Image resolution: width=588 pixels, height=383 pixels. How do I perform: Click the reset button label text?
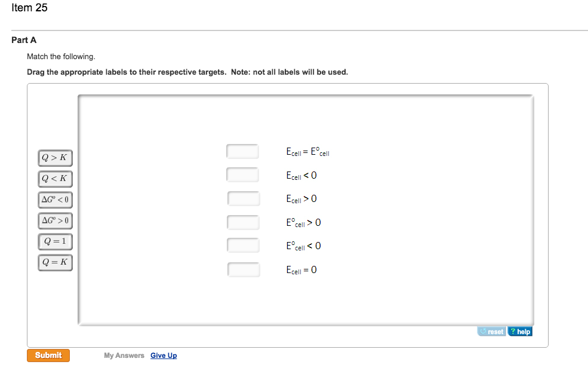[x=495, y=331]
